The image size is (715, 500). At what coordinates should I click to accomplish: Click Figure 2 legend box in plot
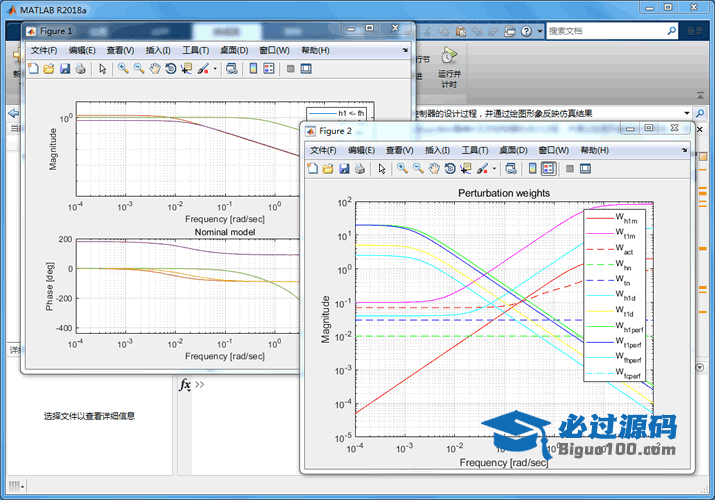click(614, 295)
